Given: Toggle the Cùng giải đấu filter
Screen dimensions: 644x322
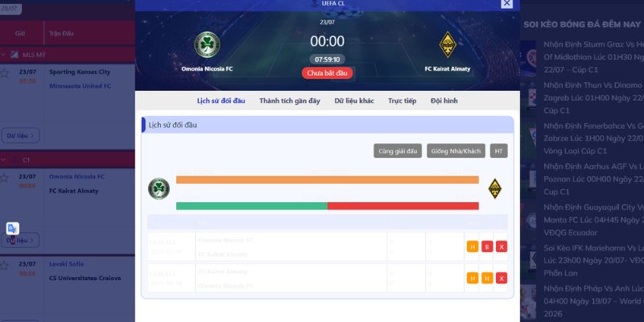Looking at the screenshot, I should click(x=398, y=151).
